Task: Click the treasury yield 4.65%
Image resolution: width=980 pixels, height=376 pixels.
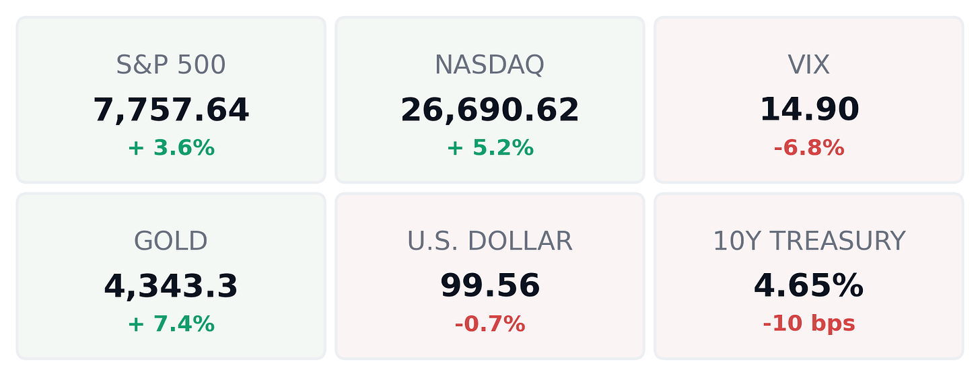Action: click(809, 286)
